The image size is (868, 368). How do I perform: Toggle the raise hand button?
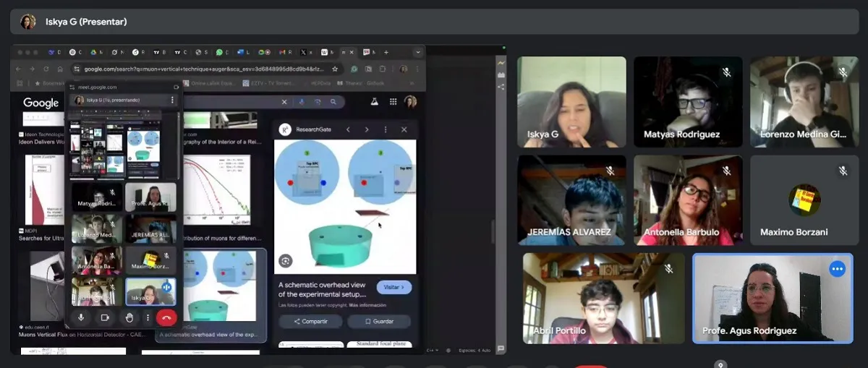129,317
